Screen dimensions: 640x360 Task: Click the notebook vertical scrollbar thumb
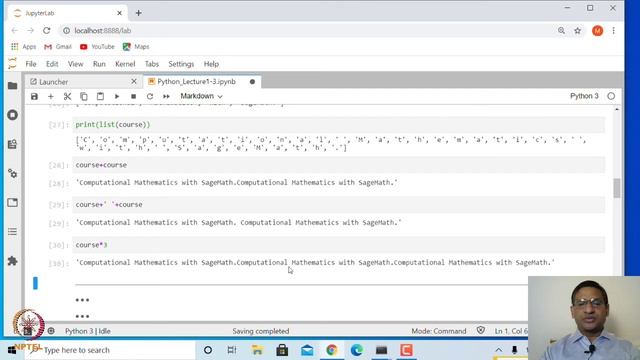(x=617, y=188)
